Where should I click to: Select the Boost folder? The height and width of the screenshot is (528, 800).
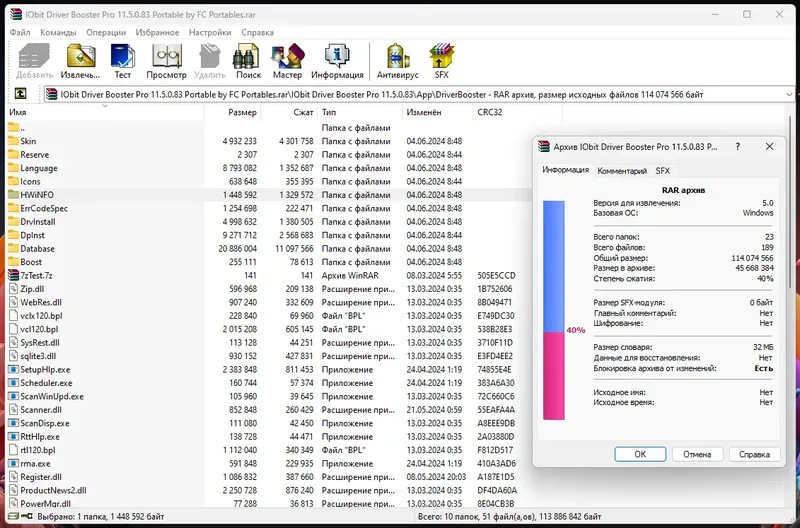(x=31, y=262)
